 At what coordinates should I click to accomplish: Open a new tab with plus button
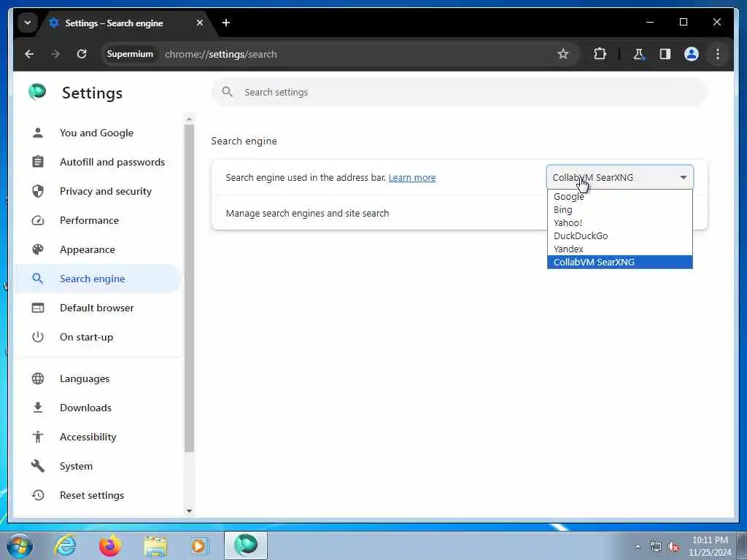[226, 23]
